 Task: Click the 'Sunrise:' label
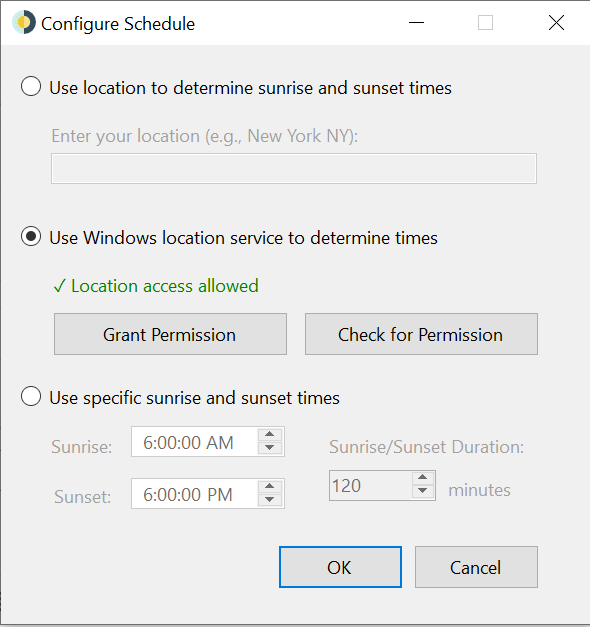tap(82, 447)
